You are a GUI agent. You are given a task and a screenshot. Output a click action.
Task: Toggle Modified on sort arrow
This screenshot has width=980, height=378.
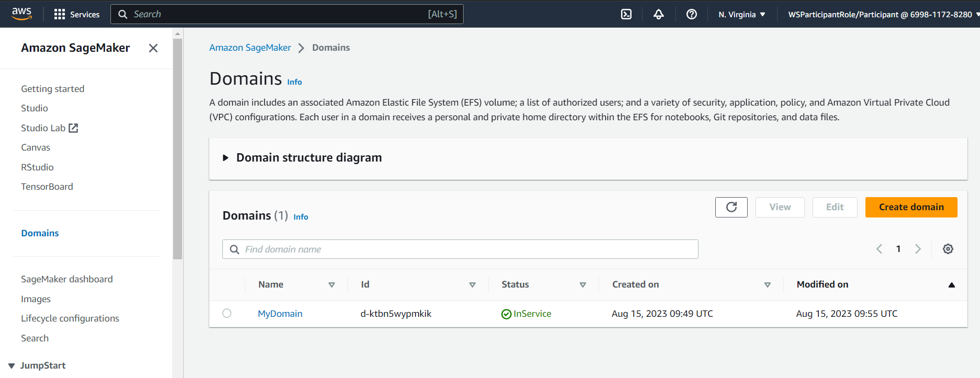pyautogui.click(x=952, y=285)
